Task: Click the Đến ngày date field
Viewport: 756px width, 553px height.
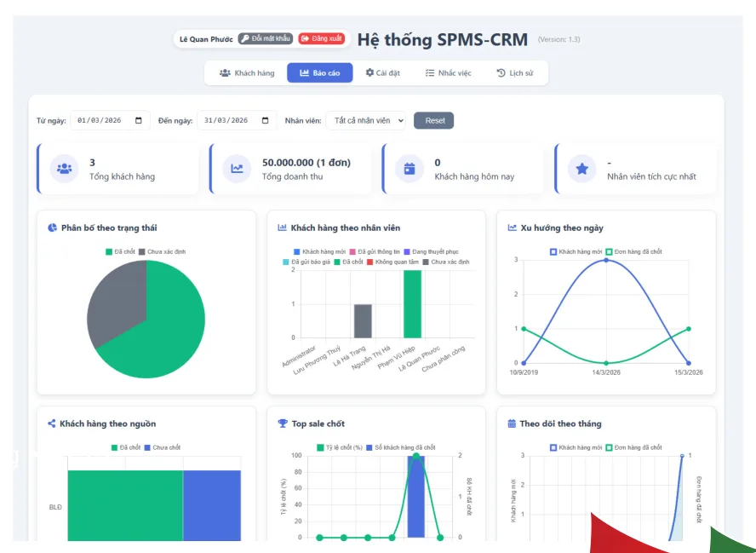Action: tap(237, 121)
